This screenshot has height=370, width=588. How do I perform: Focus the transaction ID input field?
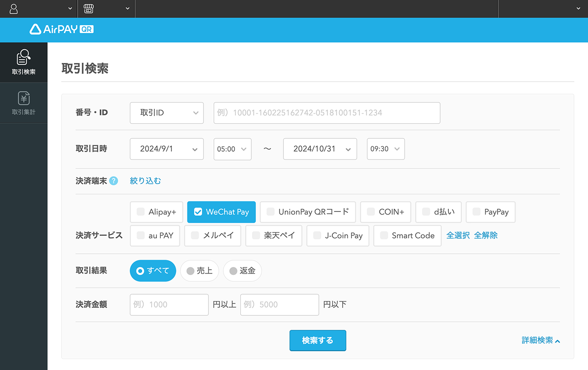click(327, 113)
